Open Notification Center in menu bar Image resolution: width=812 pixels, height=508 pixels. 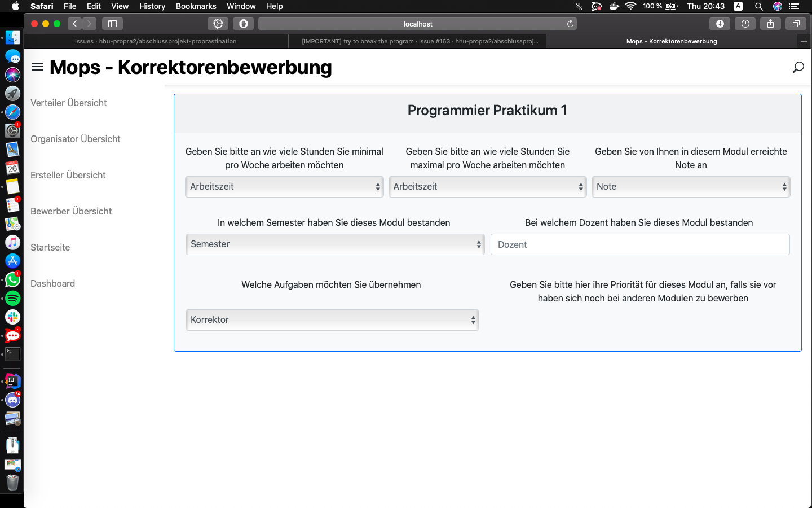794,6
